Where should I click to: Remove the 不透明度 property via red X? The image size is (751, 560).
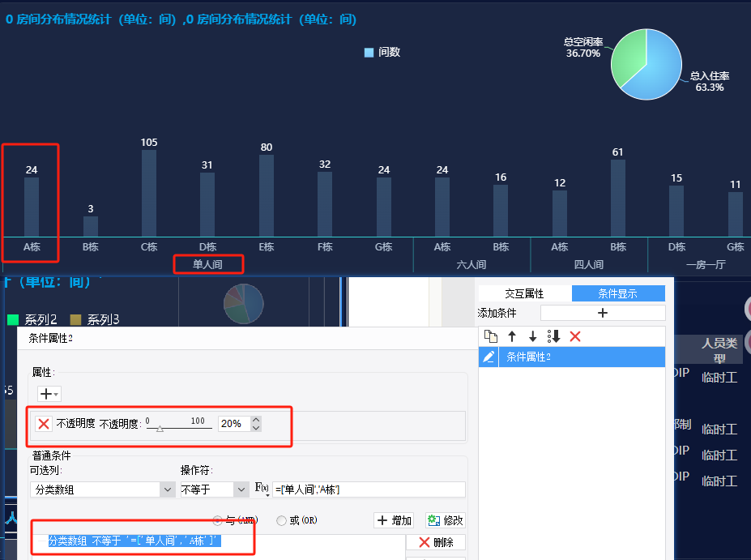coord(44,424)
